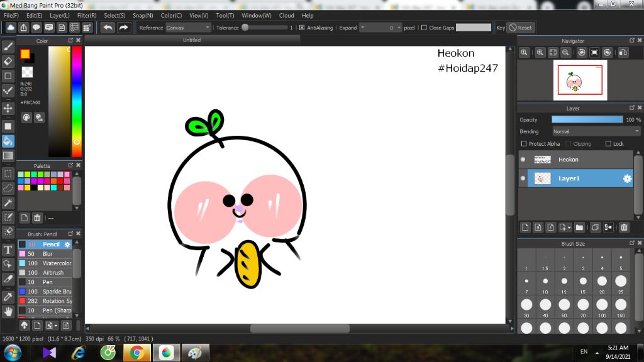Screen dimensions: 644x362
Task: Delete the selected layer with the trash icon
Action: click(x=625, y=228)
